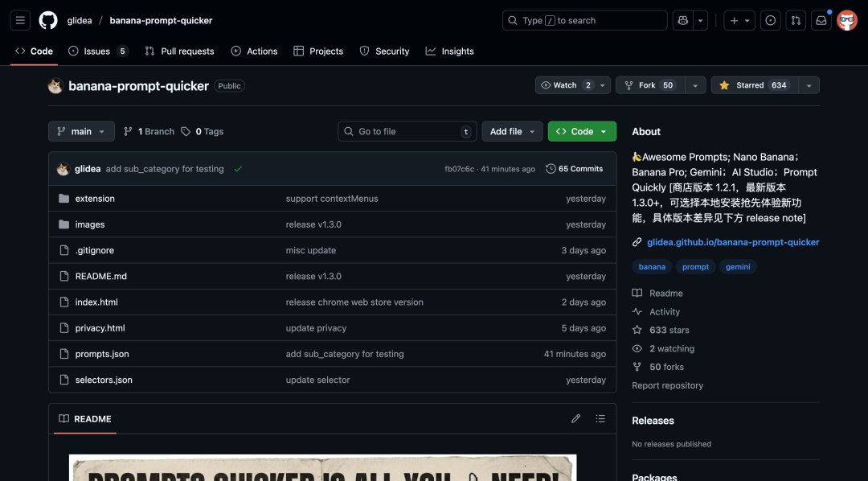Click the banana topic tag
Screen dimensions: 868x481
click(x=652, y=266)
